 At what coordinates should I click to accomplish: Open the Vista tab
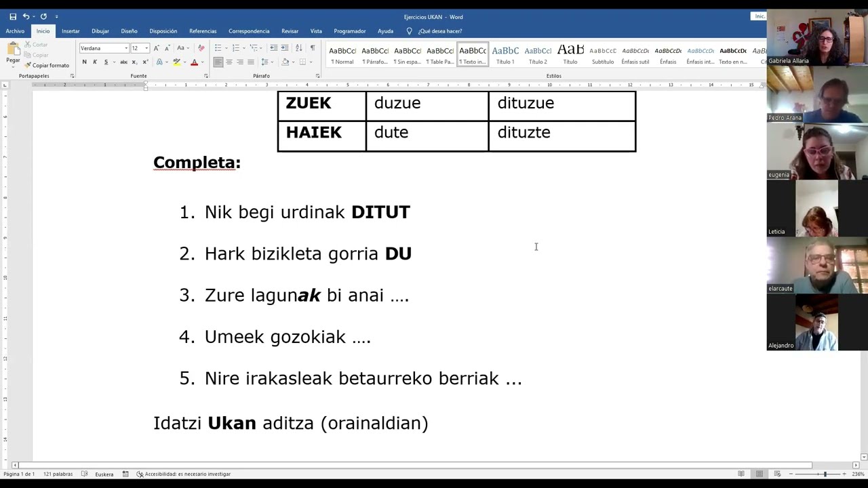316,31
